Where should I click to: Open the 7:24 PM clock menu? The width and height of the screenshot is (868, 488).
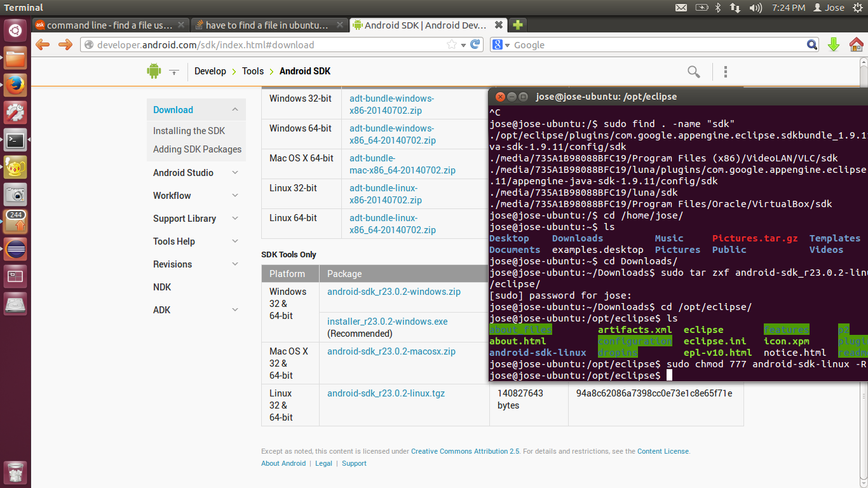coord(789,8)
